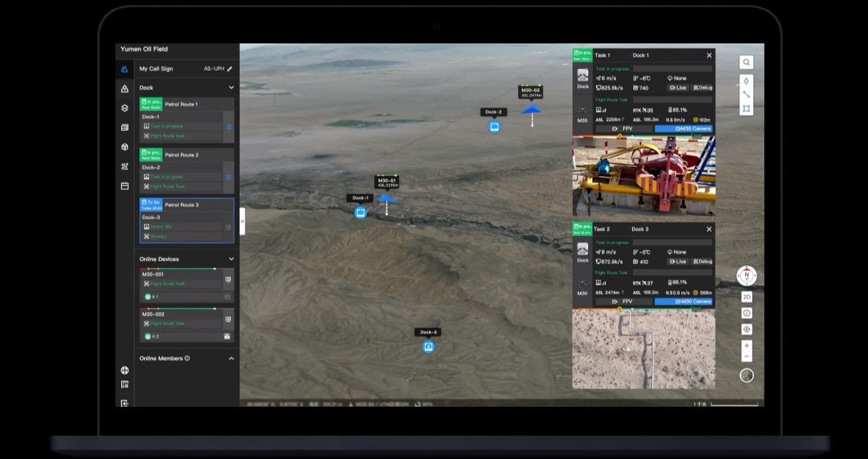Collapse the Dock section

point(231,88)
